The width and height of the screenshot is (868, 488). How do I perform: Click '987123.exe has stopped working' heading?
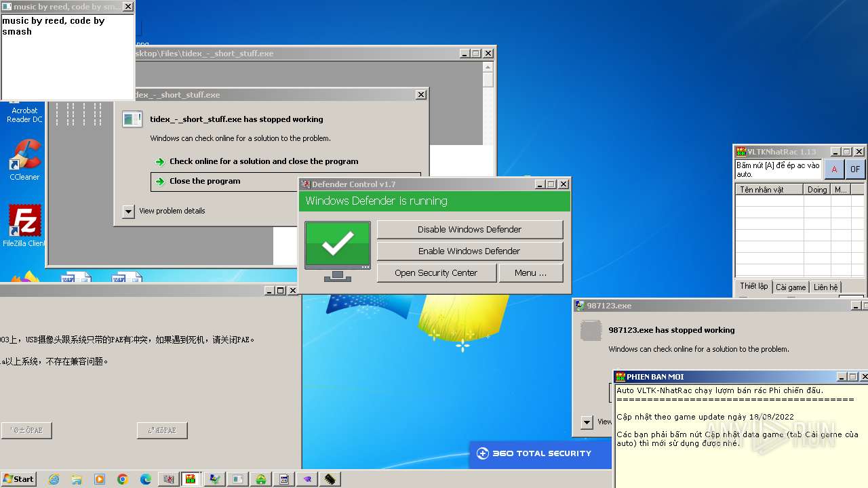point(671,330)
